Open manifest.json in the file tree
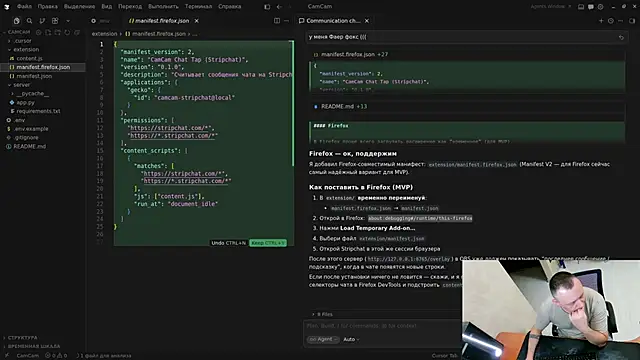Viewport: 640px width, 360px height. [34, 76]
